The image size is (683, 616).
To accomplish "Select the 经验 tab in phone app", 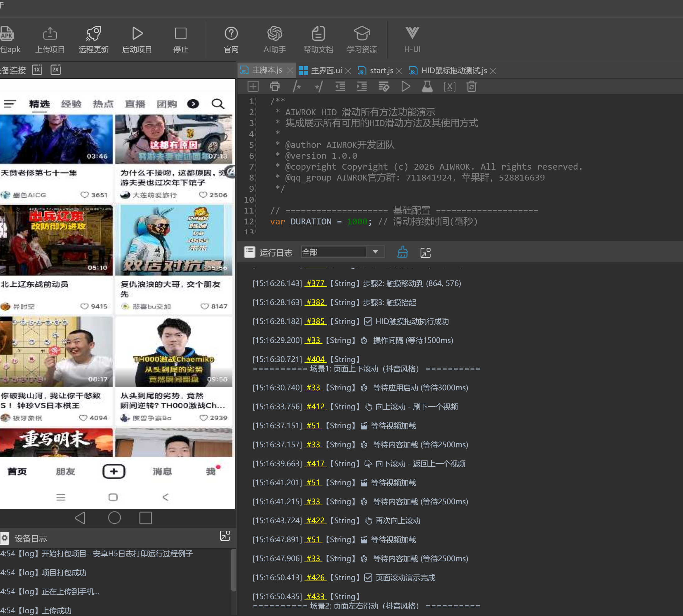I will (71, 104).
